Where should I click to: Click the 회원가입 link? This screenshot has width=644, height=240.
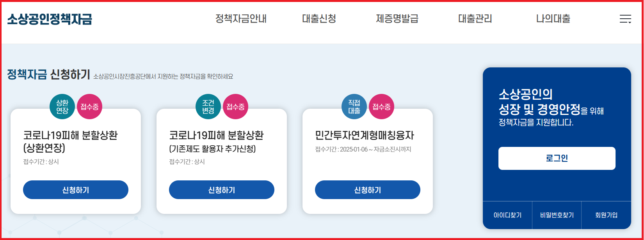pyautogui.click(x=607, y=215)
